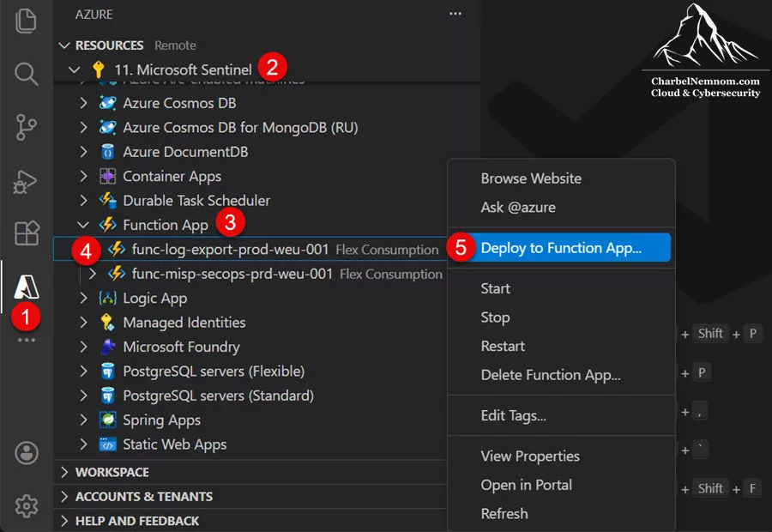This screenshot has height=532, width=772.
Task: Click the Spring Apps icon
Action: click(108, 420)
